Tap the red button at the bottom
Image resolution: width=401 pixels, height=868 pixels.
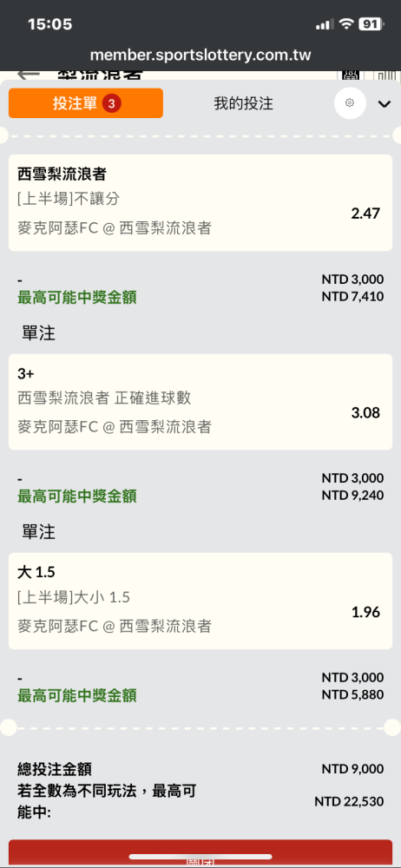200,853
